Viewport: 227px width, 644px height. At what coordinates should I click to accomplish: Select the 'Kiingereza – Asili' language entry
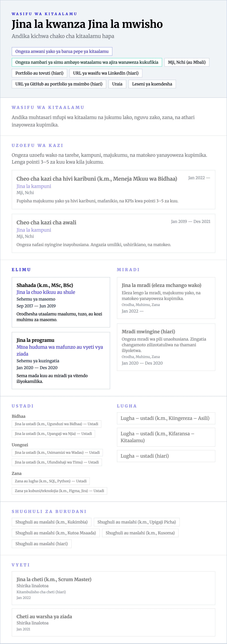point(165,418)
